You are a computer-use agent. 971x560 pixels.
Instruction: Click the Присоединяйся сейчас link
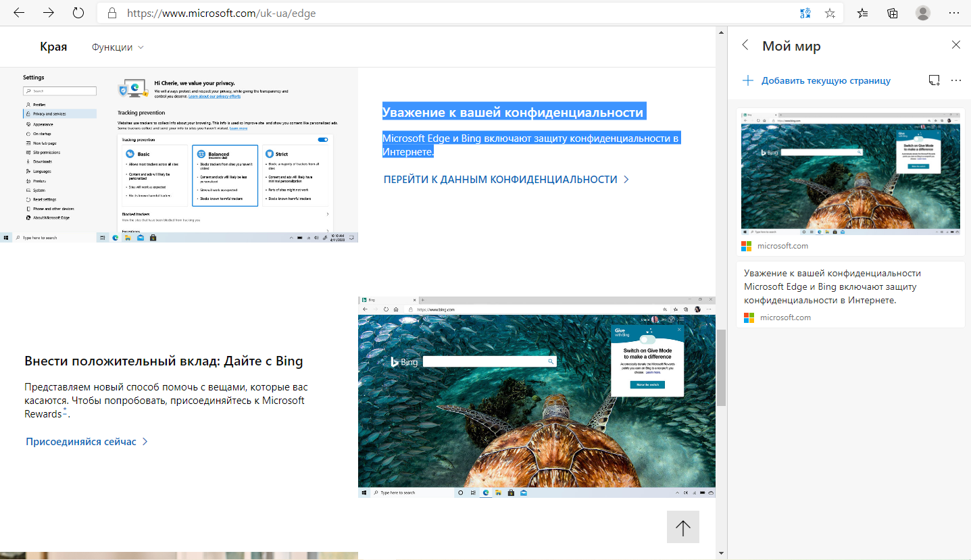point(86,442)
